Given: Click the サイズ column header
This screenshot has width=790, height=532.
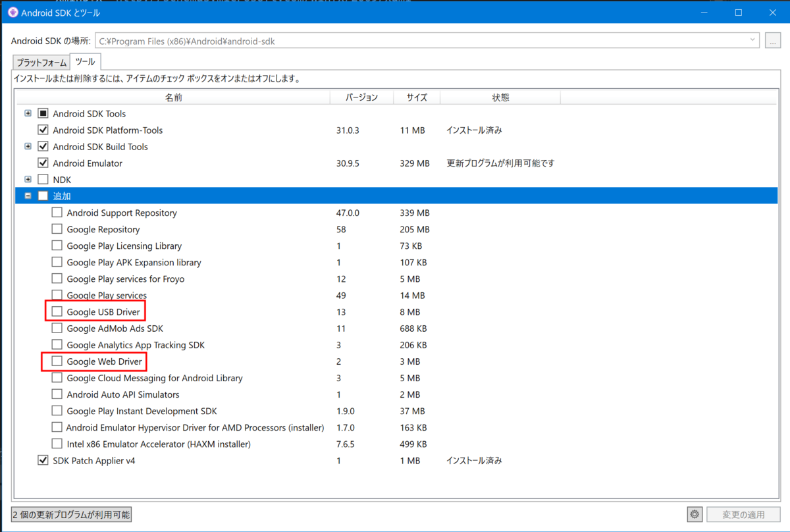Looking at the screenshot, I should 417,97.
